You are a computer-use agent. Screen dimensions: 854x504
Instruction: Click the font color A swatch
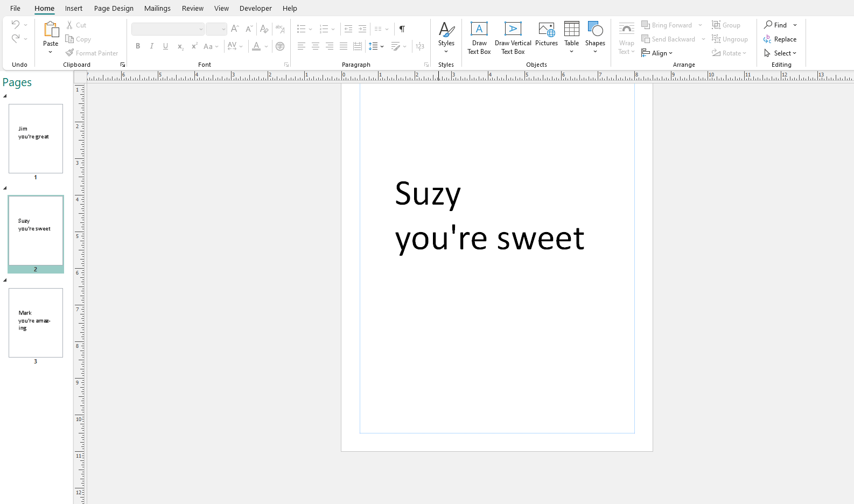click(x=256, y=46)
